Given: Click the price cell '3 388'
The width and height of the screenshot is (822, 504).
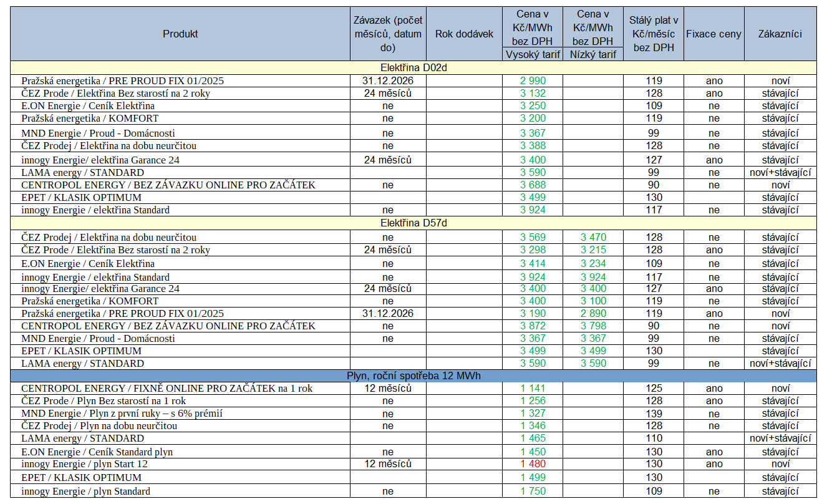Looking at the screenshot, I should [533, 145].
